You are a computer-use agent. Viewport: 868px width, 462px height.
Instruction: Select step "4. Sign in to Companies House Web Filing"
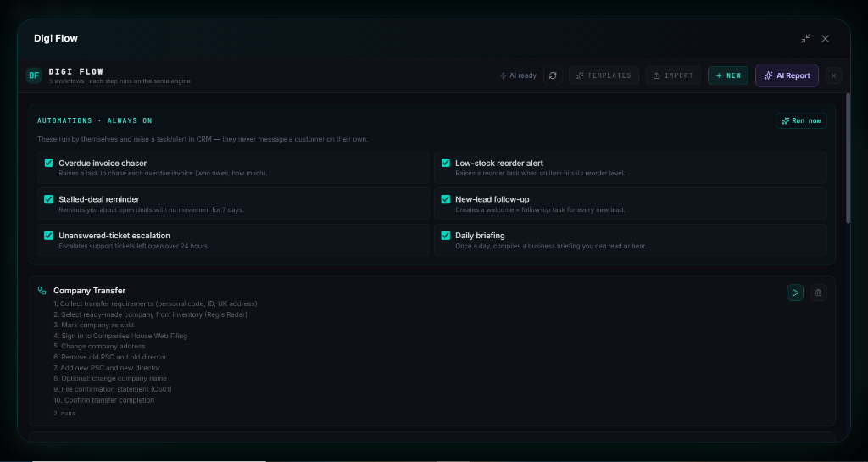tap(120, 336)
